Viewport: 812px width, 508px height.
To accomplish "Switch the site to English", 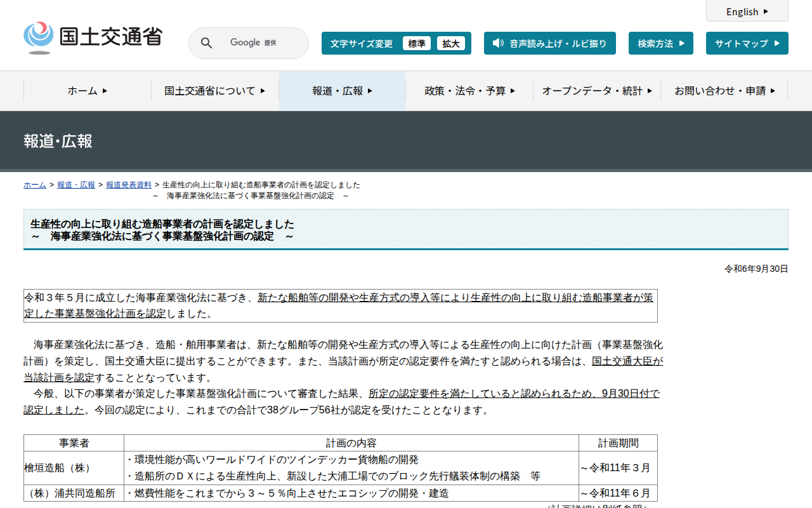I will (742, 11).
